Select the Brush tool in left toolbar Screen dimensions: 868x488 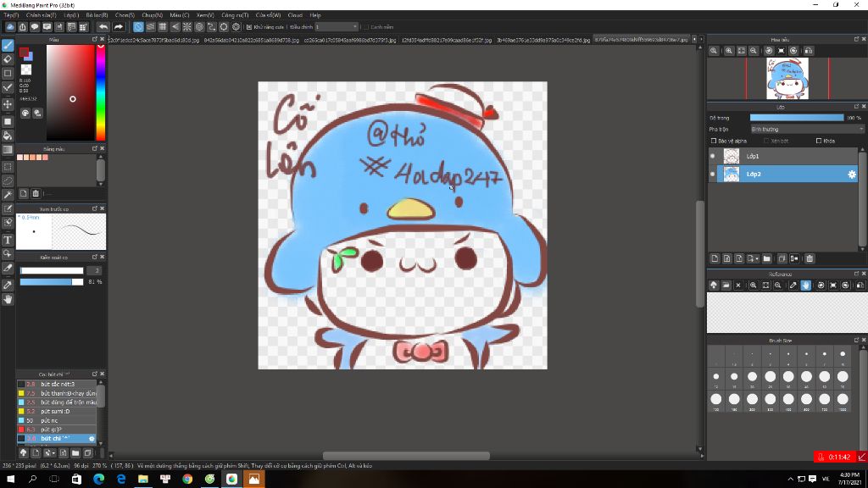pyautogui.click(x=8, y=46)
